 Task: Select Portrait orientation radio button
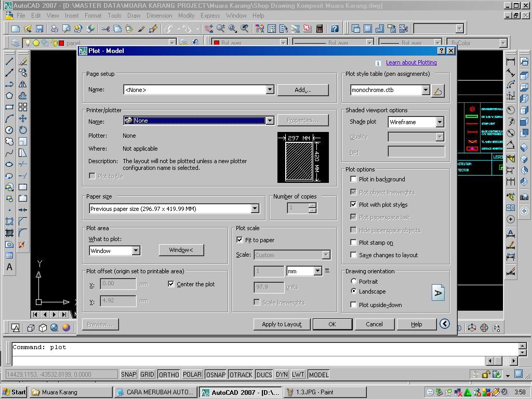tap(353, 281)
